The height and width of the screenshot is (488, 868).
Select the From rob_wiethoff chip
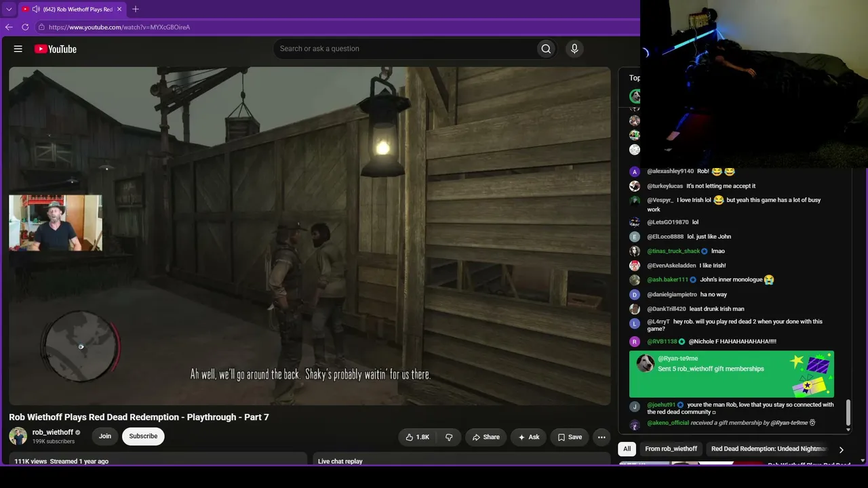[671, 449]
